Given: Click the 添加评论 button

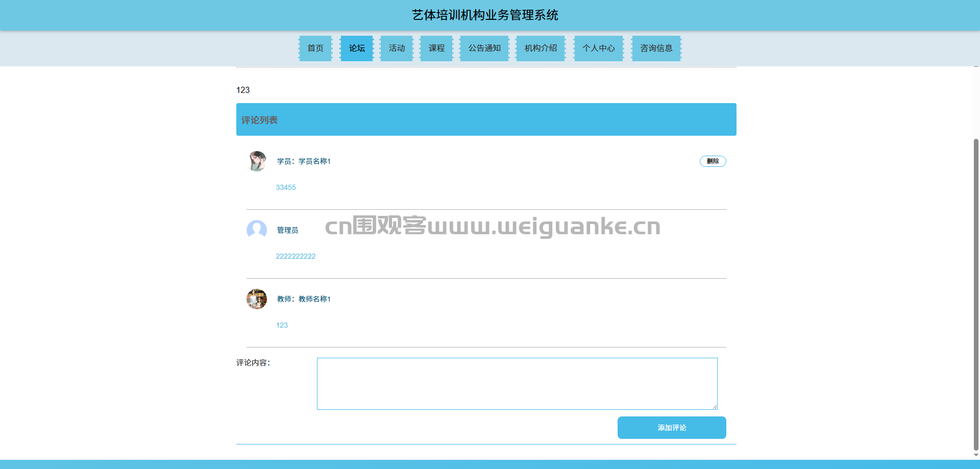Looking at the screenshot, I should click(x=672, y=428).
